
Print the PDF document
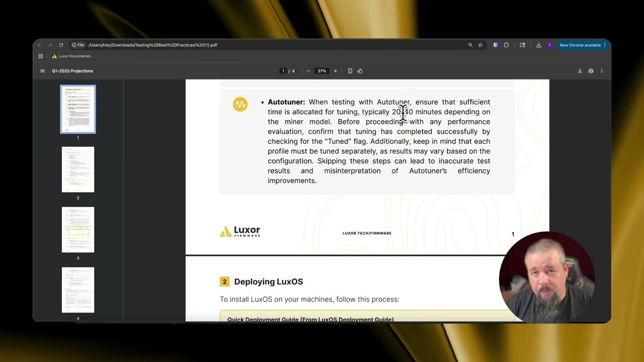591,71
